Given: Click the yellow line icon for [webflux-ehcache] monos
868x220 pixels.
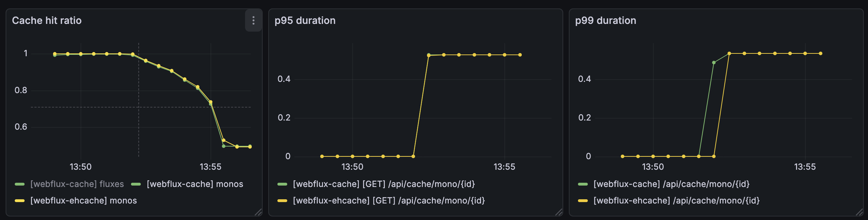Looking at the screenshot, I should pos(19,201).
